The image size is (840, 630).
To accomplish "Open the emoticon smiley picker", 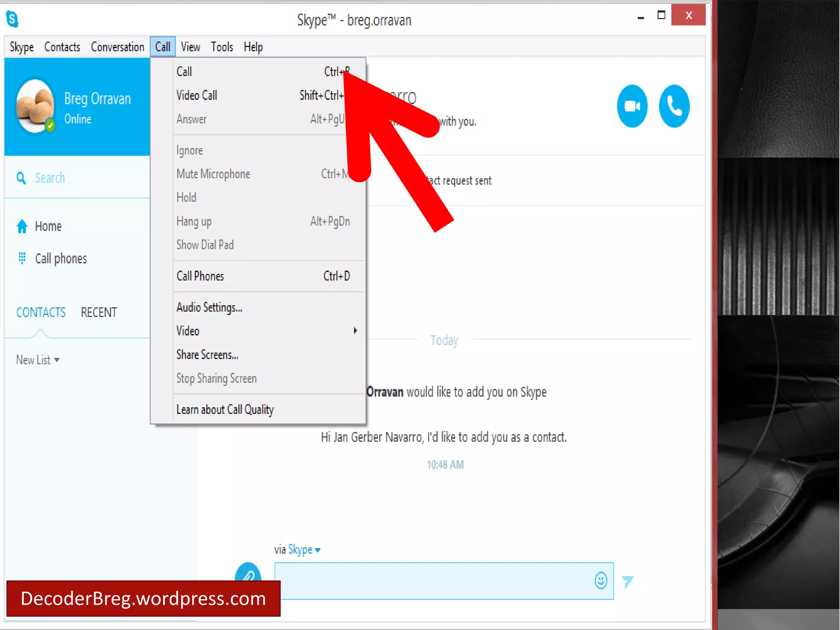I will click(x=601, y=580).
